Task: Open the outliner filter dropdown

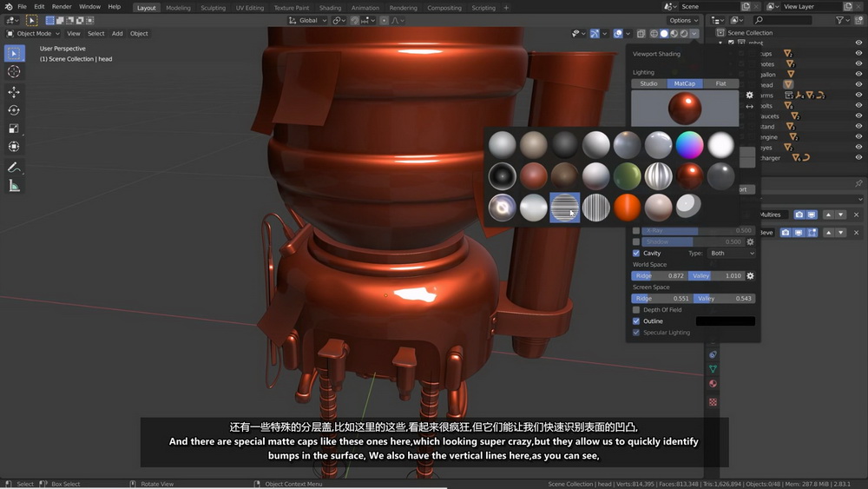Action: [x=842, y=21]
